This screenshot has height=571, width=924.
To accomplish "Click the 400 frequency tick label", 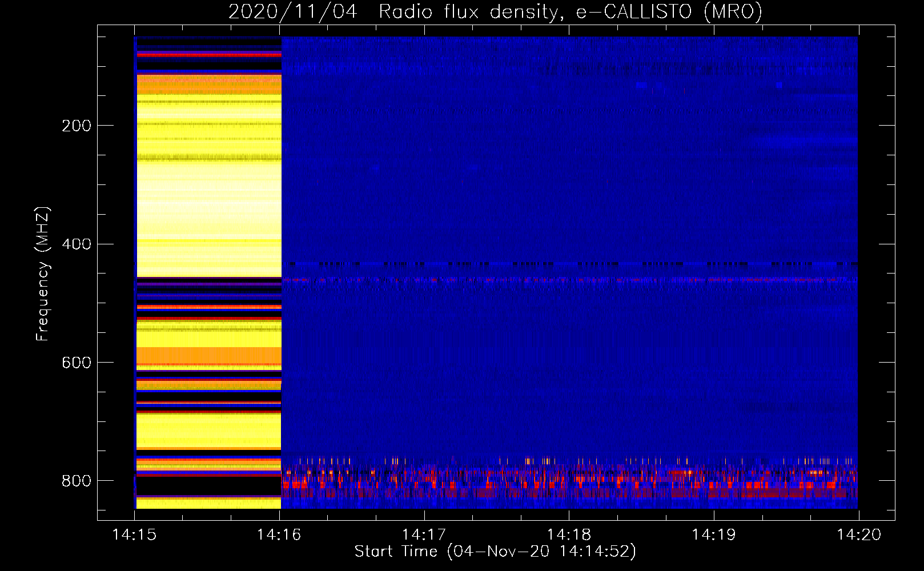I will 77,244.
